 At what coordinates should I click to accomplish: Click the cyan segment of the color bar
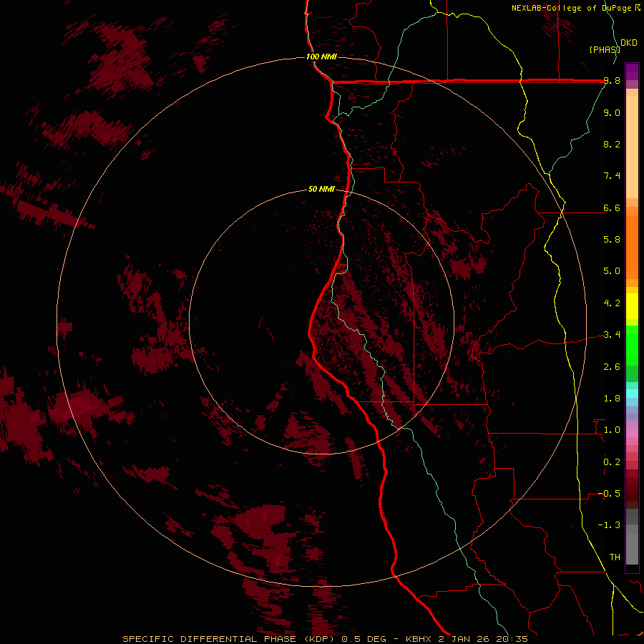pos(632,393)
